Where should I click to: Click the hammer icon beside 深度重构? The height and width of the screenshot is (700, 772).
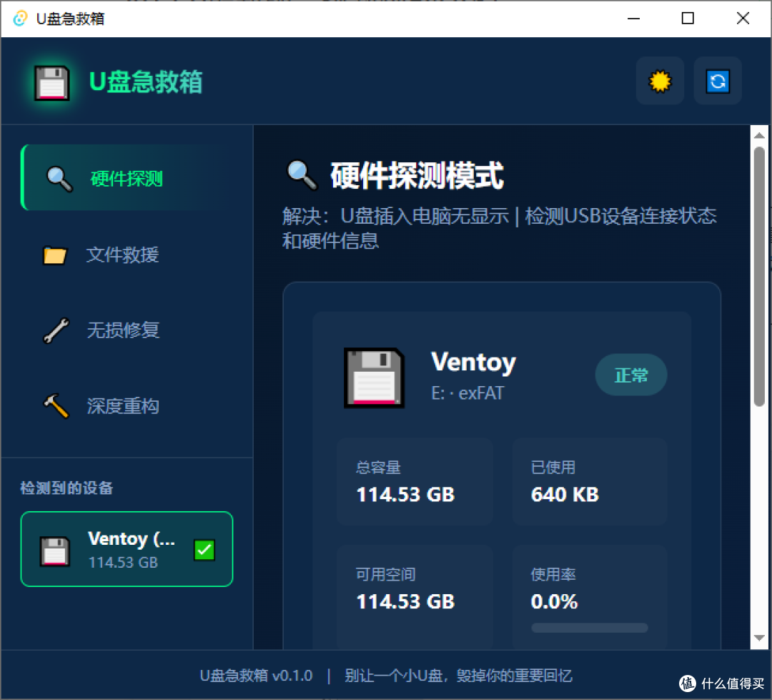(56, 406)
